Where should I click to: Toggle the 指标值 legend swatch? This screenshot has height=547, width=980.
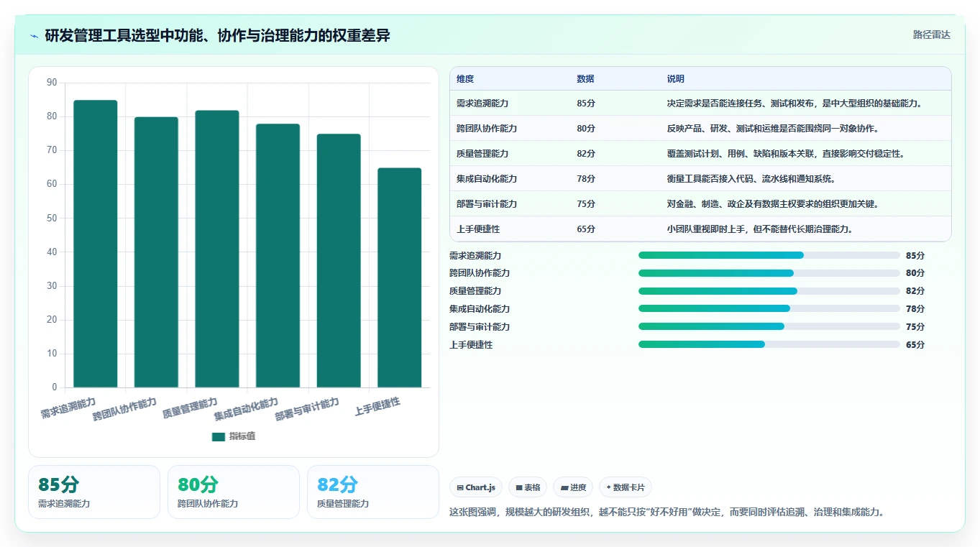coord(219,437)
